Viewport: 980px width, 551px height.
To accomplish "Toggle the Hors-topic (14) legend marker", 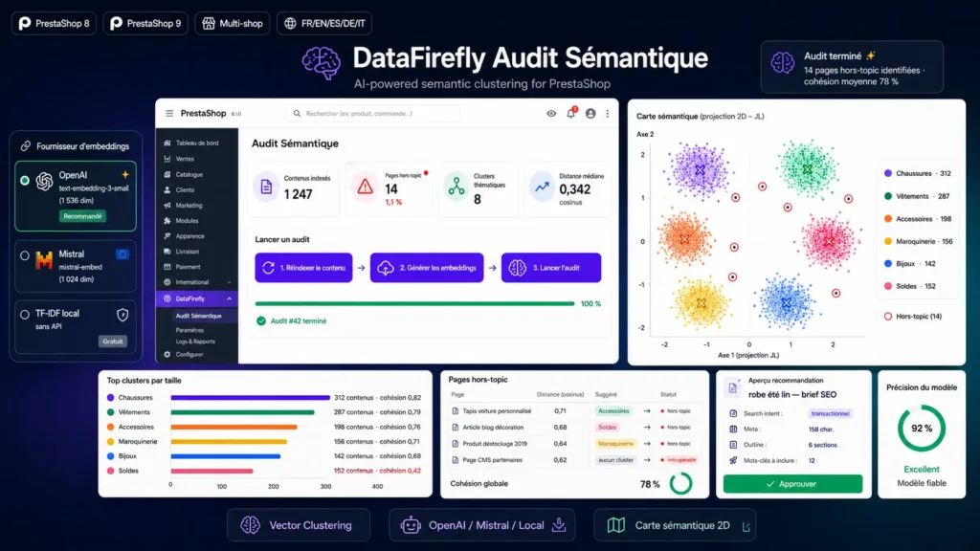I will coord(887,316).
